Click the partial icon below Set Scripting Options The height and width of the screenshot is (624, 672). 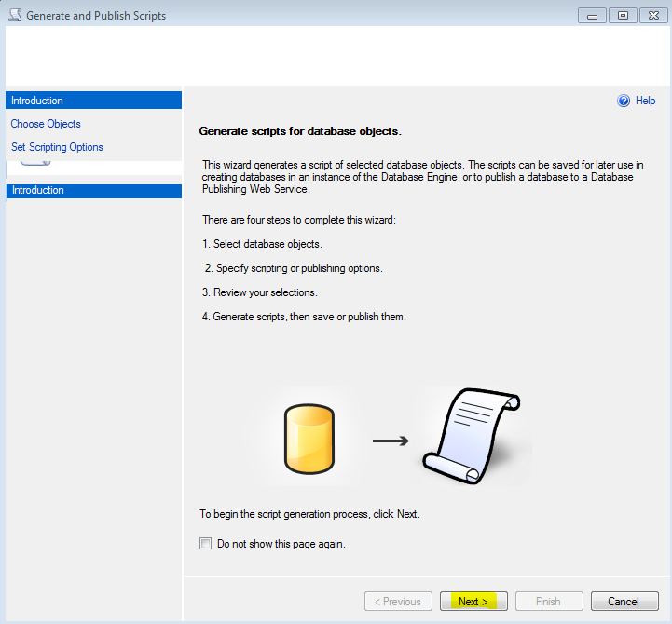[34, 161]
